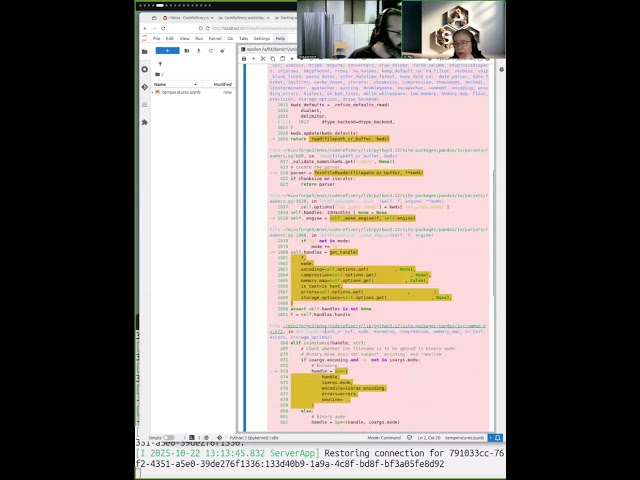Open the Tabs menu
This screenshot has height=480, width=640.
[244, 38]
